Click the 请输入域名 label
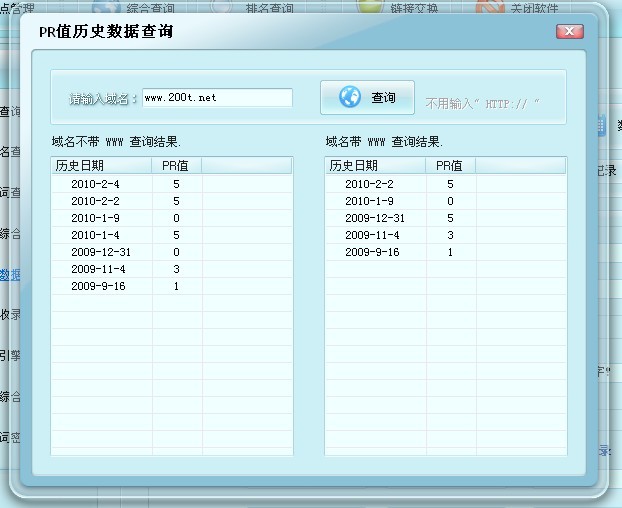 pos(103,98)
